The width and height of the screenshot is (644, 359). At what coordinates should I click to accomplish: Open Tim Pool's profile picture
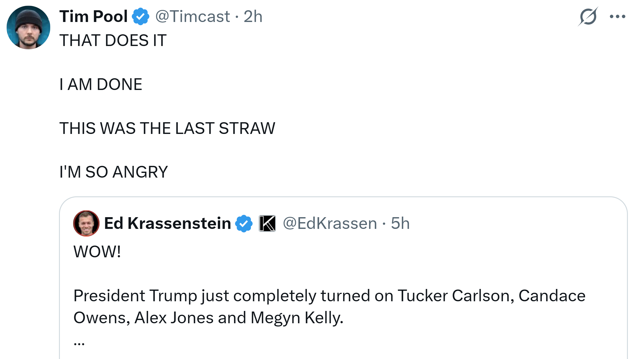(28, 28)
